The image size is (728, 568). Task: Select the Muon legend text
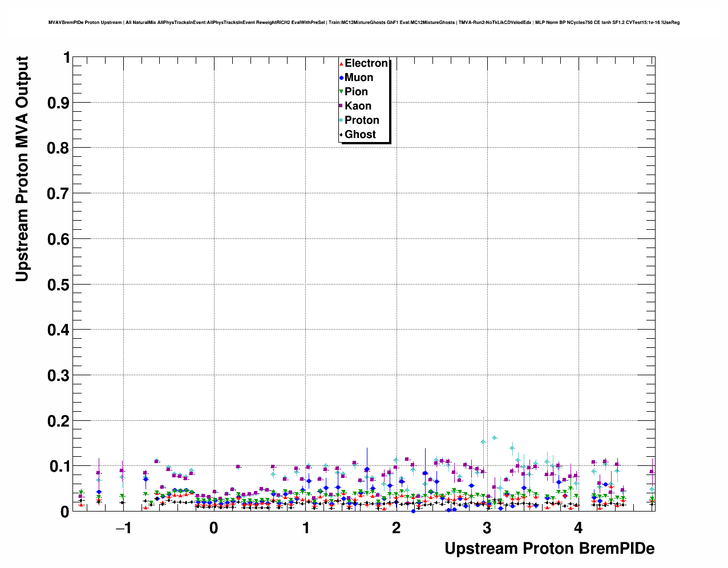pyautogui.click(x=359, y=78)
